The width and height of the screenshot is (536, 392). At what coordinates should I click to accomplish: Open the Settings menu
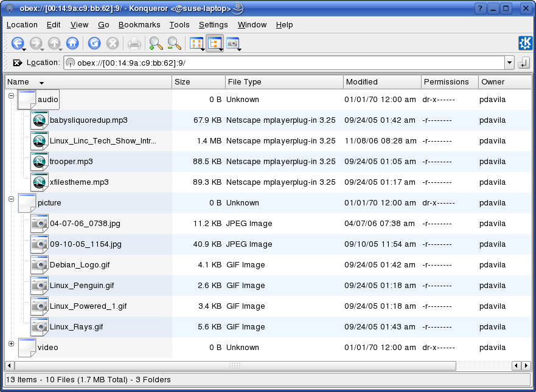214,25
